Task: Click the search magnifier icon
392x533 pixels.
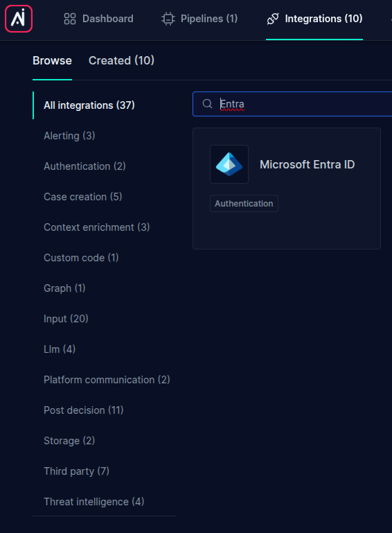Action: tap(207, 104)
